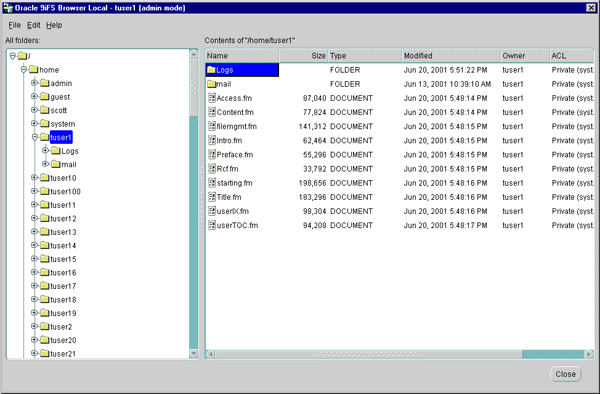Click the ACL column header

[572, 56]
